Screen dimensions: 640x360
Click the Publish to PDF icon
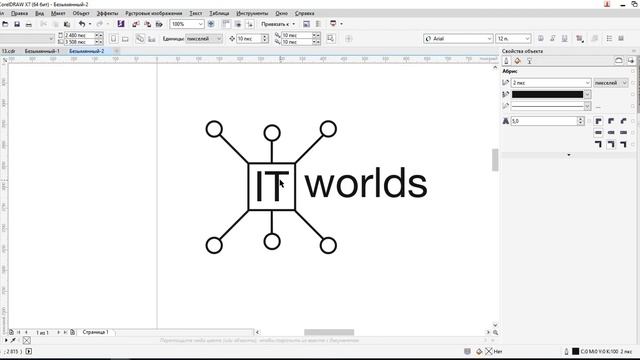[159, 24]
